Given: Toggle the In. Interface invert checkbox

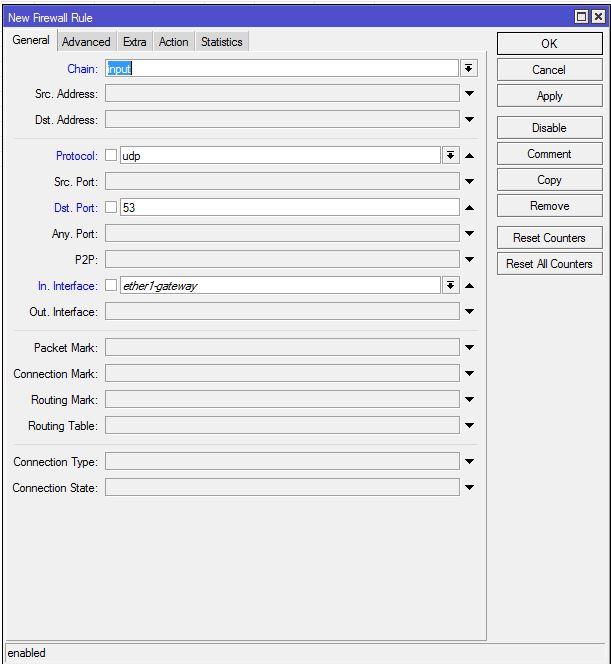Looking at the screenshot, I should 111,285.
